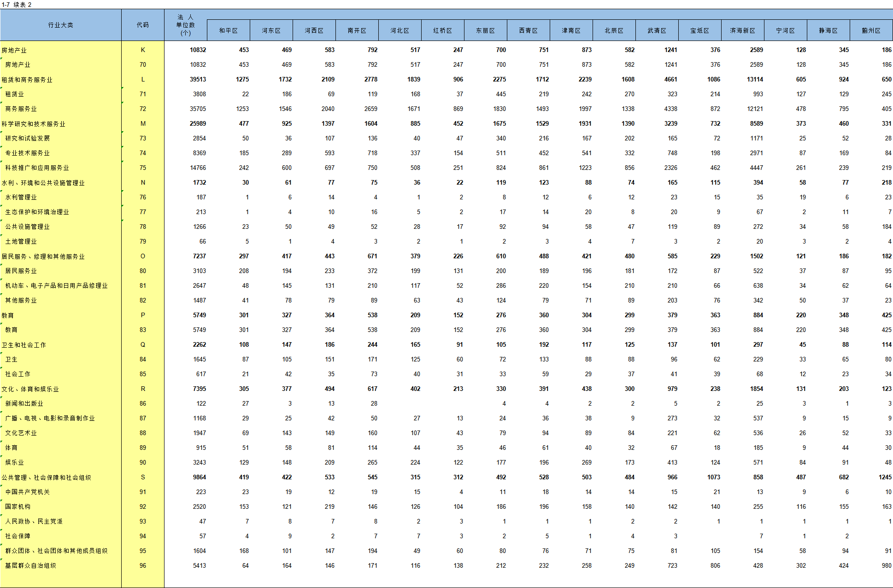Select the 红桥区 column header
Viewport: 893px width, 588px height.
(443, 30)
